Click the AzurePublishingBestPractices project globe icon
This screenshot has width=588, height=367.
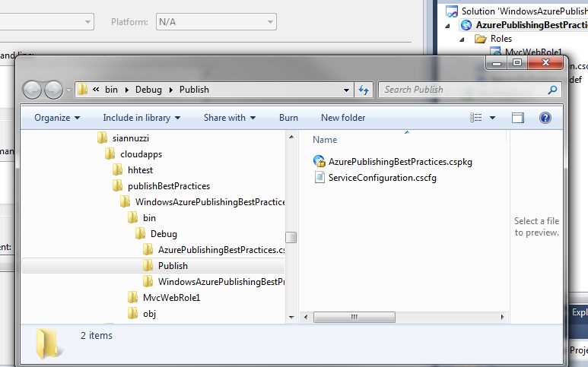[466, 25]
